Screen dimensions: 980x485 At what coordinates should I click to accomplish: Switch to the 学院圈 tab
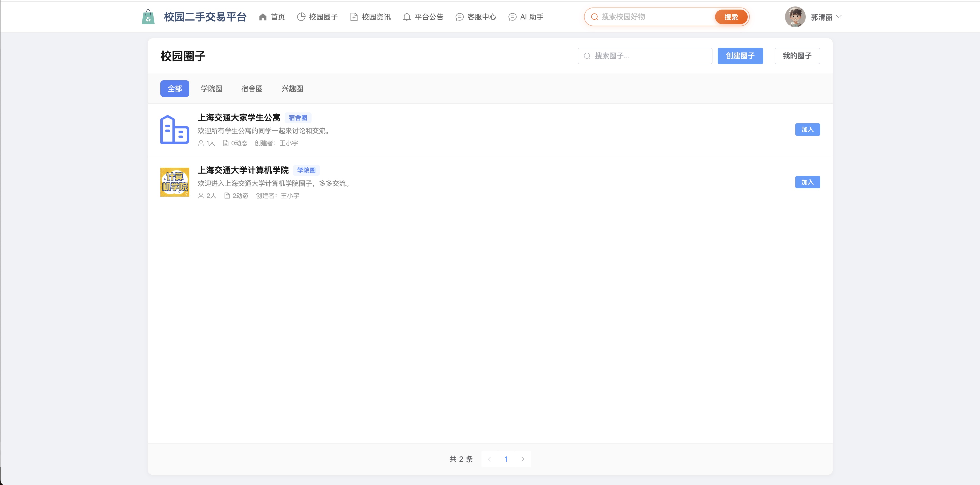(212, 89)
